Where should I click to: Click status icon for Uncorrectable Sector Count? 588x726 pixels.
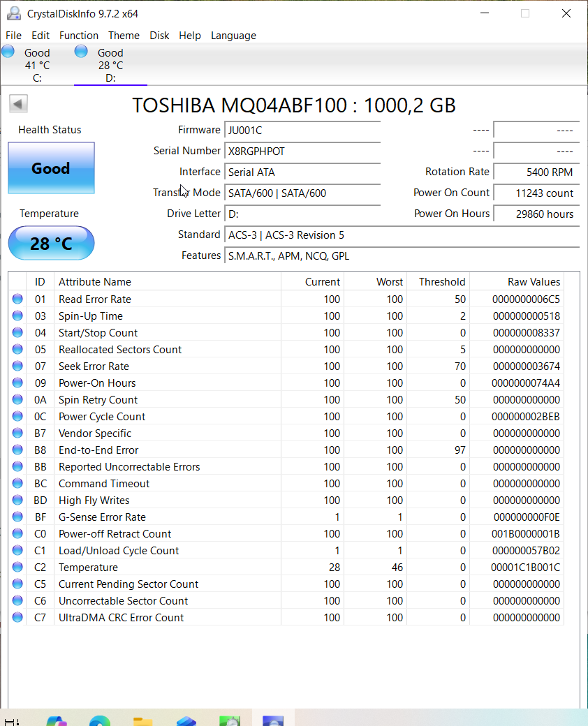tap(17, 600)
